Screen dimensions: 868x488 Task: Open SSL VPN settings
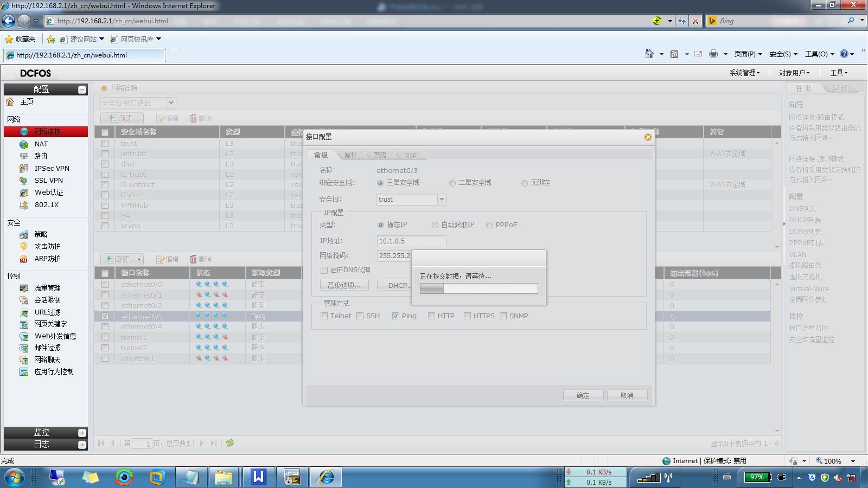[x=48, y=181]
